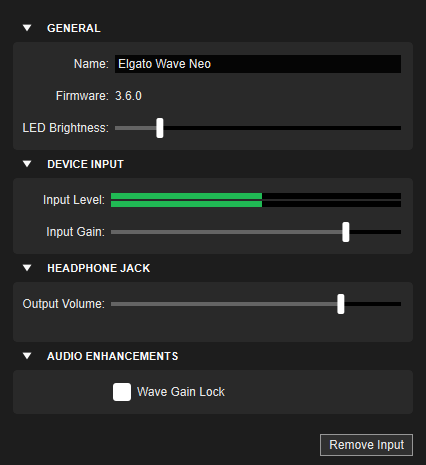The height and width of the screenshot is (465, 426).
Task: Click the HEADPHONE JACK header label
Action: (x=99, y=268)
